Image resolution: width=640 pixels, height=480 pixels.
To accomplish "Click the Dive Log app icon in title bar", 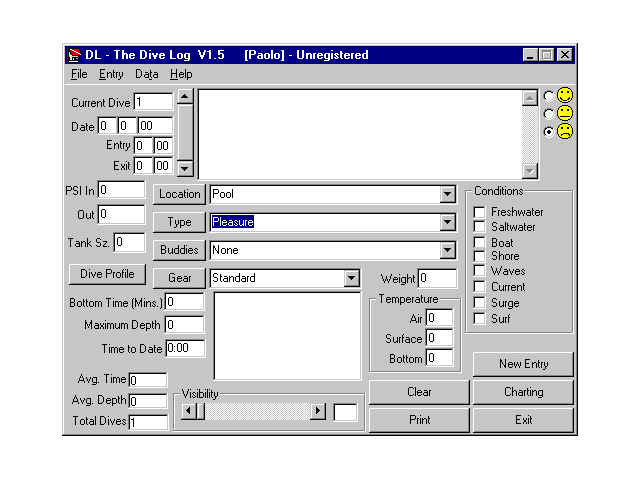I will click(x=74, y=55).
